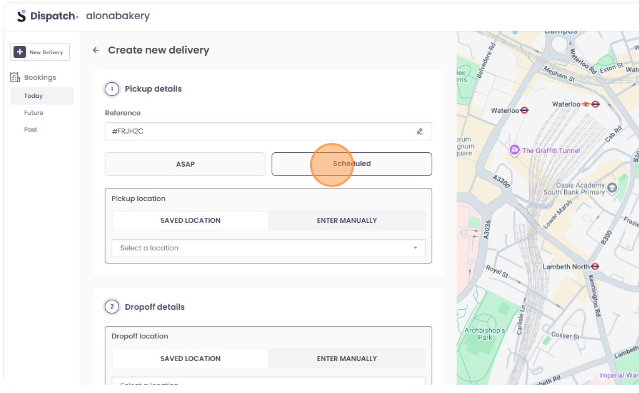Open the pickup Select a location dropdown

[269, 248]
